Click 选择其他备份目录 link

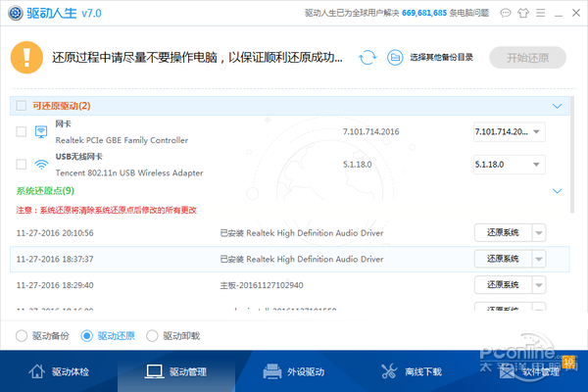[x=441, y=58]
